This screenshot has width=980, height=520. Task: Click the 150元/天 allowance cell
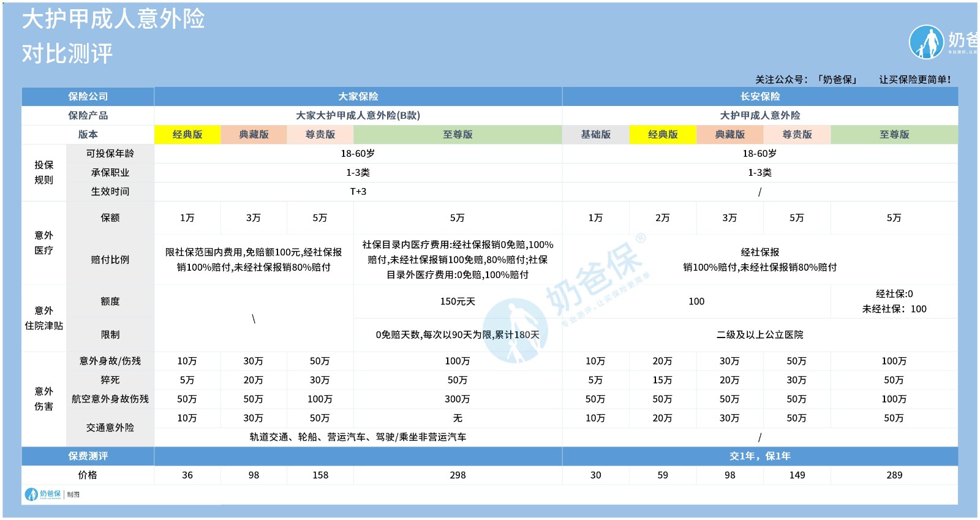click(458, 302)
